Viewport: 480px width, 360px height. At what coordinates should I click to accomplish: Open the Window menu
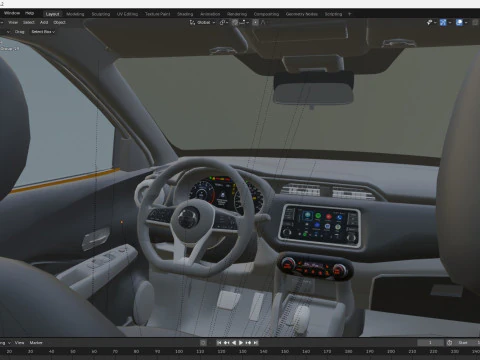point(12,13)
